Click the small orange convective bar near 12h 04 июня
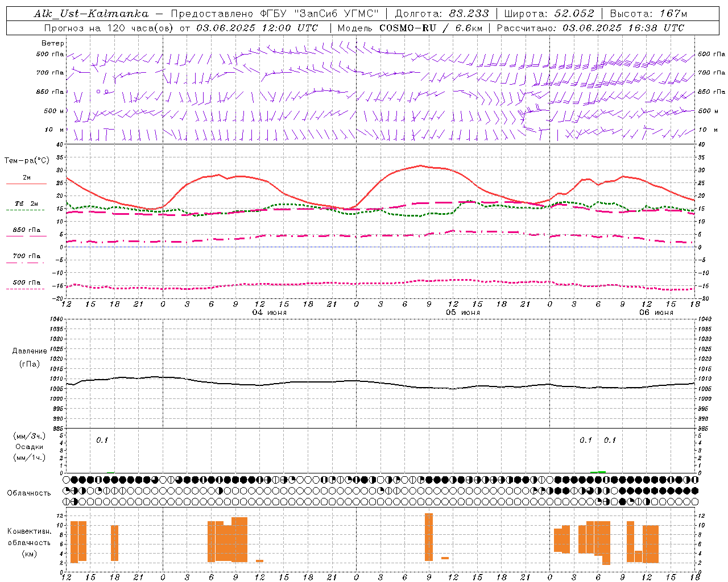Viewport: 728px width, 582px height. pos(259,561)
